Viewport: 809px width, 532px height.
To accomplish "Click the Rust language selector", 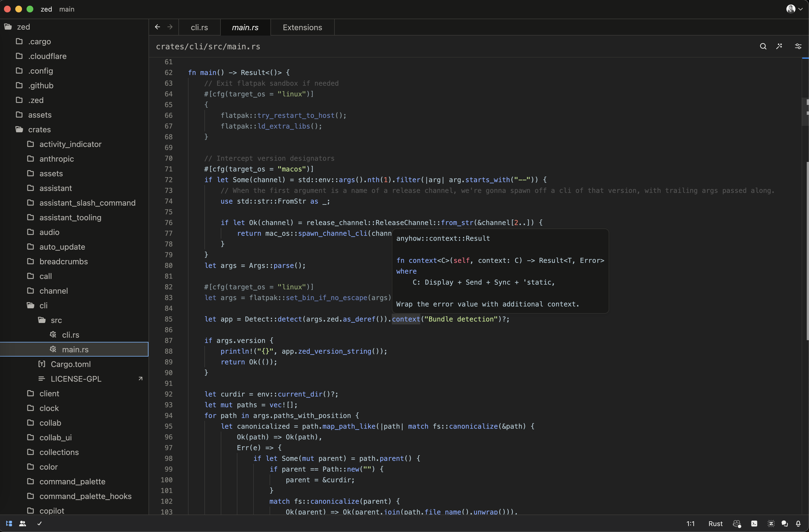I will pos(715,524).
